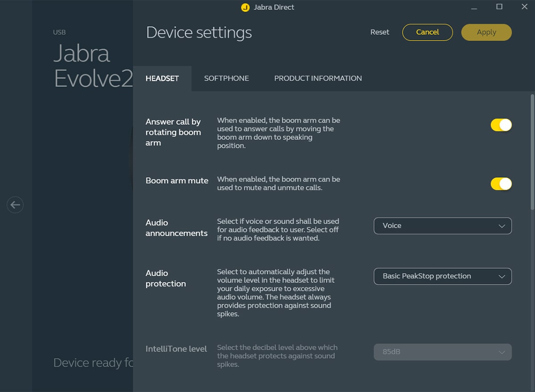Select the Headset tab
Viewport: 535px width, 392px height.
(162, 78)
